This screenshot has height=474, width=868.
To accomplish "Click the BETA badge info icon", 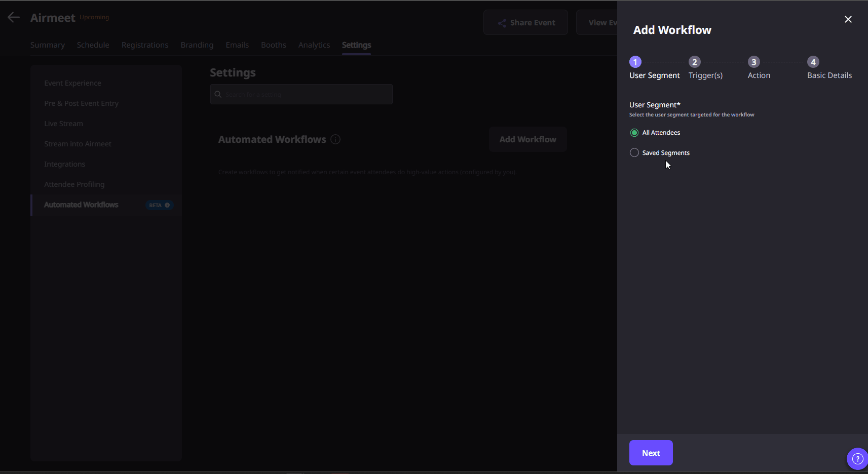I will [167, 205].
